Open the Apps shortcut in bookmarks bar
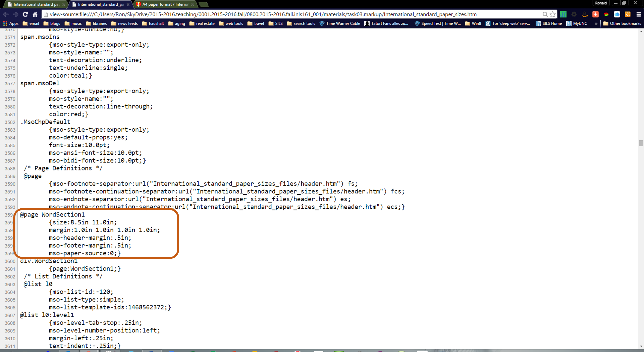The height and width of the screenshot is (352, 644). point(11,23)
